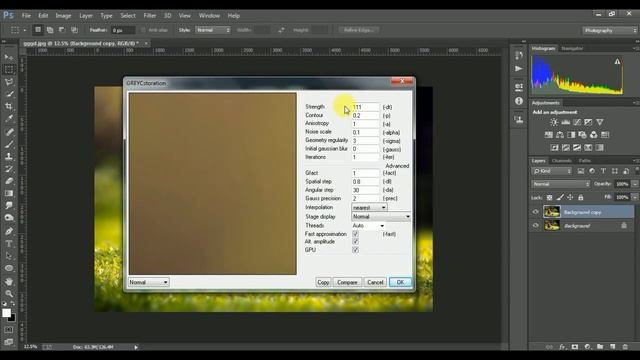Toggle the Anti-alias checkbox
Viewport: 640px width, 360px height.
(x=143, y=30)
